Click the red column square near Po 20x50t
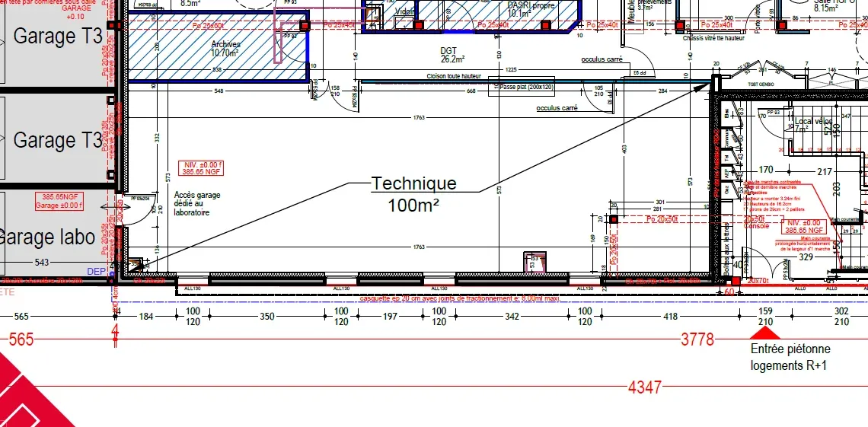Viewport: 868px width, 427px height. (x=614, y=219)
